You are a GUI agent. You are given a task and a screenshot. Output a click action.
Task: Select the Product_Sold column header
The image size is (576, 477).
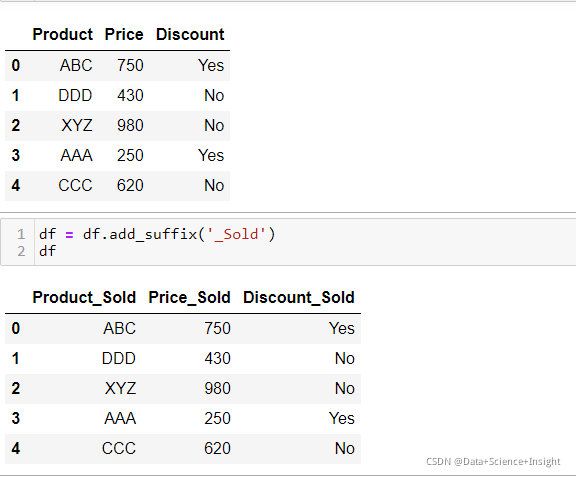tap(84, 297)
